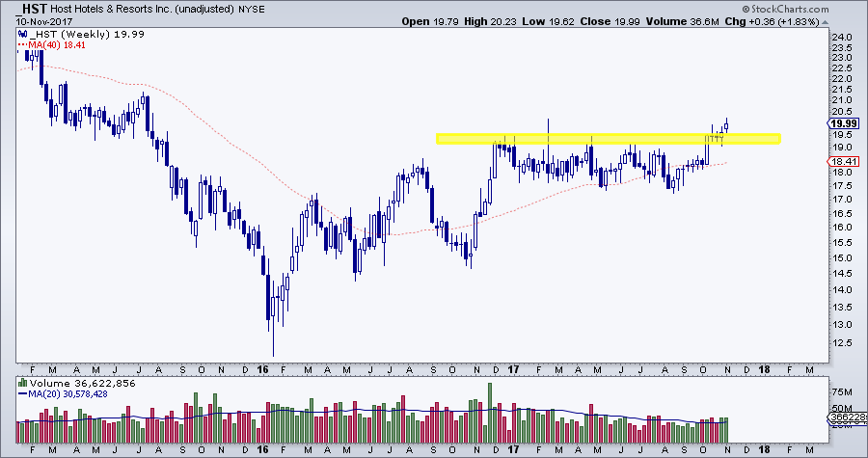Click the volume bars icon in volume legend

point(23,384)
